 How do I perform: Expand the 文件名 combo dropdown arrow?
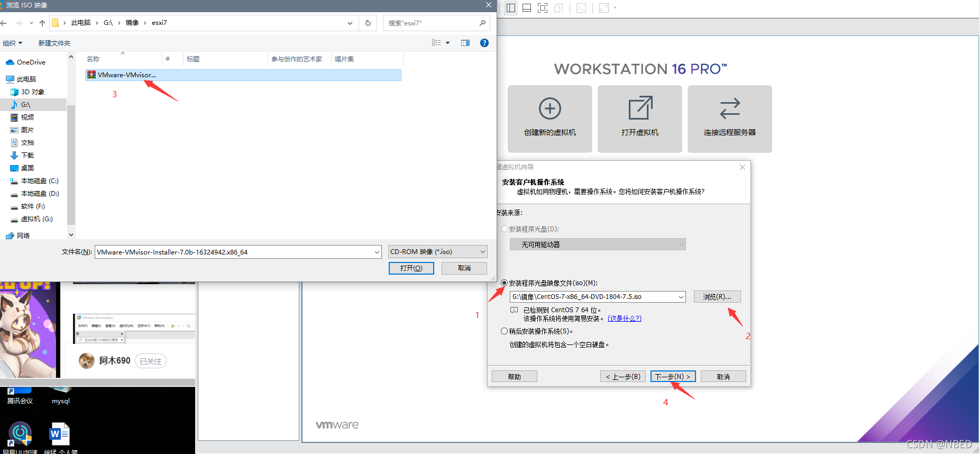click(377, 252)
